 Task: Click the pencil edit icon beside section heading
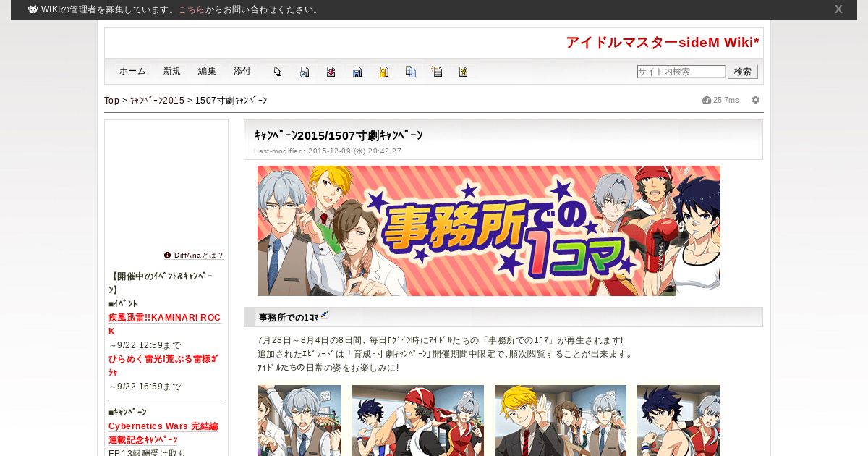[325, 315]
